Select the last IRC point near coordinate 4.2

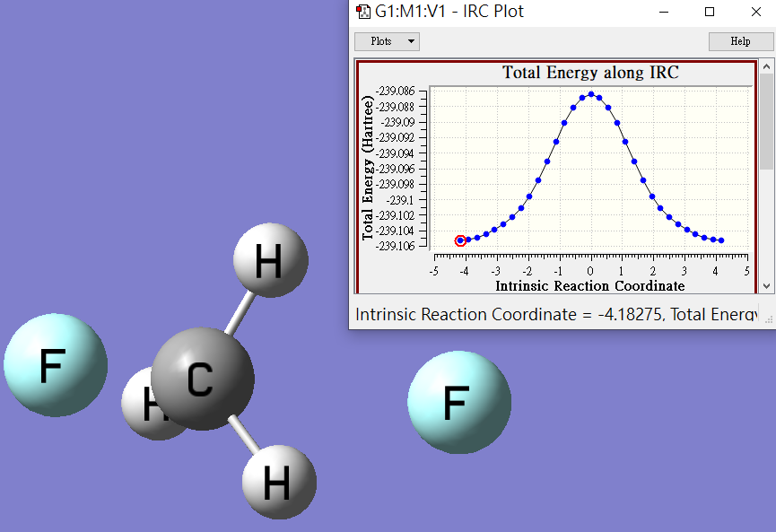(721, 240)
